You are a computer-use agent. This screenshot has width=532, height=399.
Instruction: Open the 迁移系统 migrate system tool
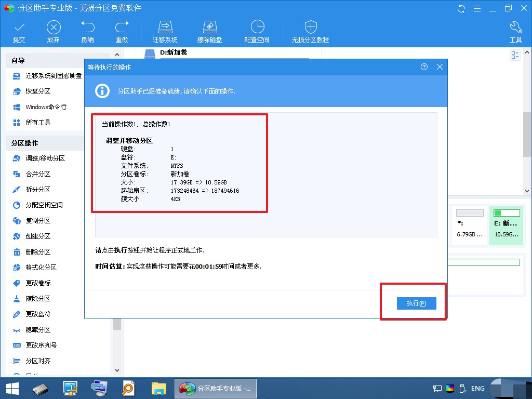click(x=165, y=32)
